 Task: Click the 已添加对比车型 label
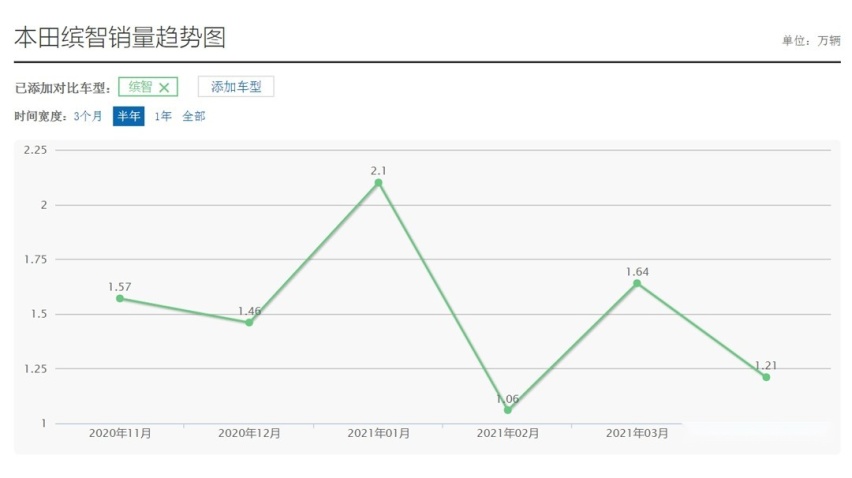tap(62, 88)
